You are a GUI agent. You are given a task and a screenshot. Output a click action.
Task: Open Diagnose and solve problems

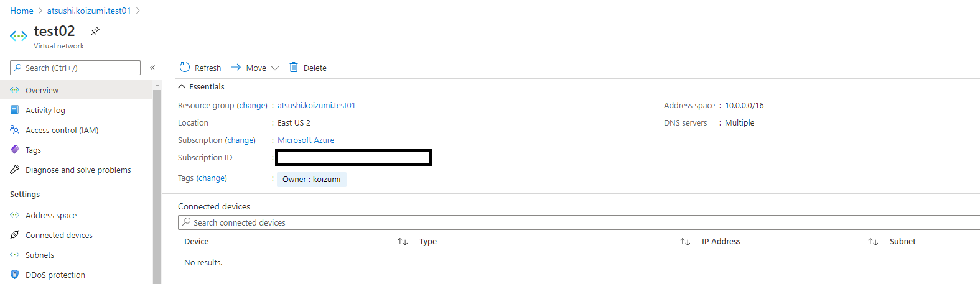click(78, 170)
